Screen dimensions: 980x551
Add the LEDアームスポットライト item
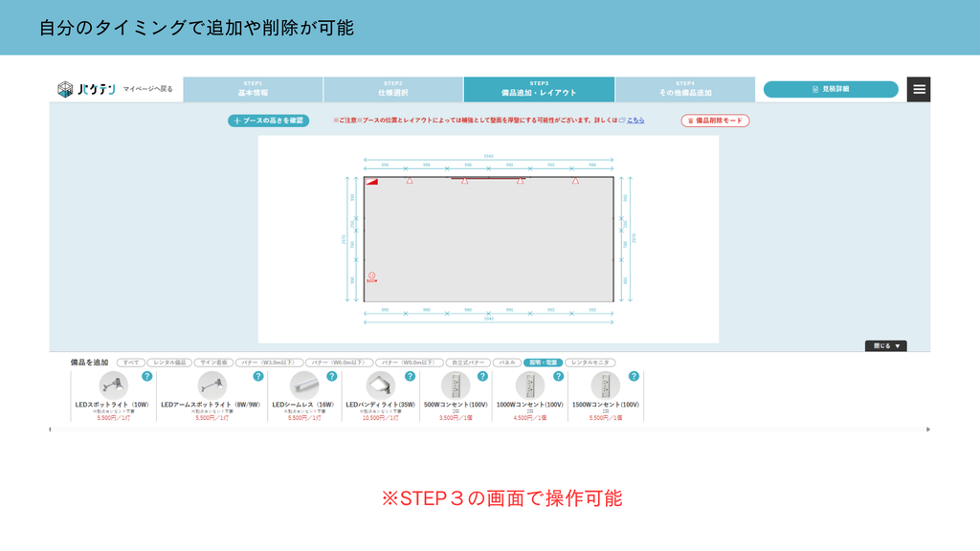point(212,396)
